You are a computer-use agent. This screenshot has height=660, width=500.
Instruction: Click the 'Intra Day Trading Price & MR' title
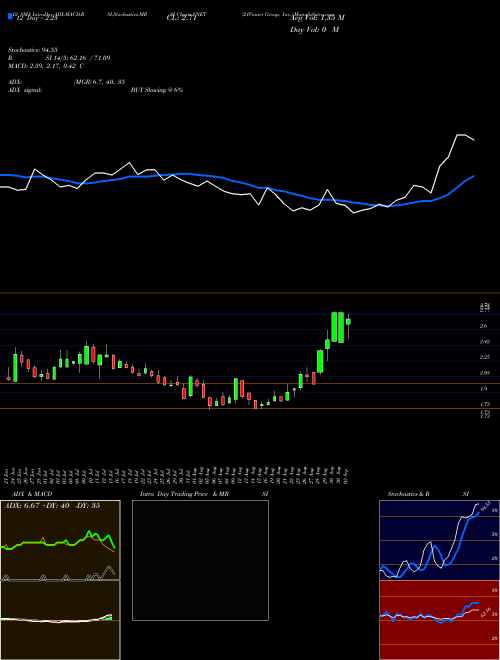click(x=185, y=494)
